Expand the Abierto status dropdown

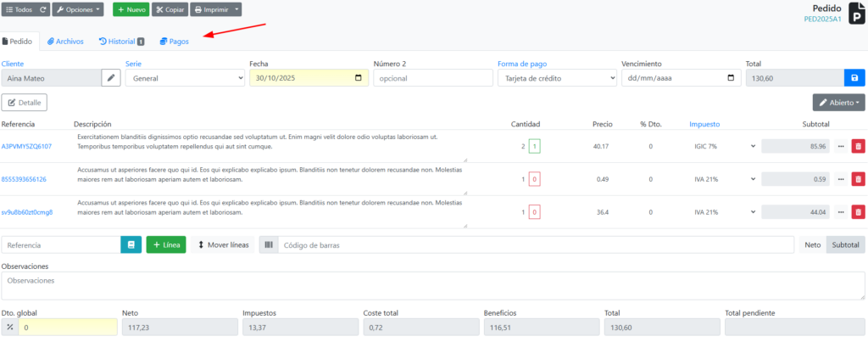pos(838,103)
